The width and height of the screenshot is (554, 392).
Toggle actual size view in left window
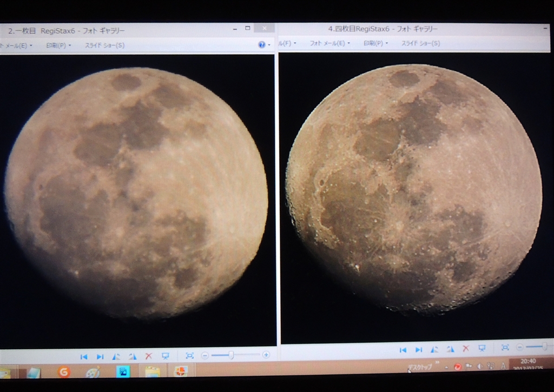tap(190, 356)
